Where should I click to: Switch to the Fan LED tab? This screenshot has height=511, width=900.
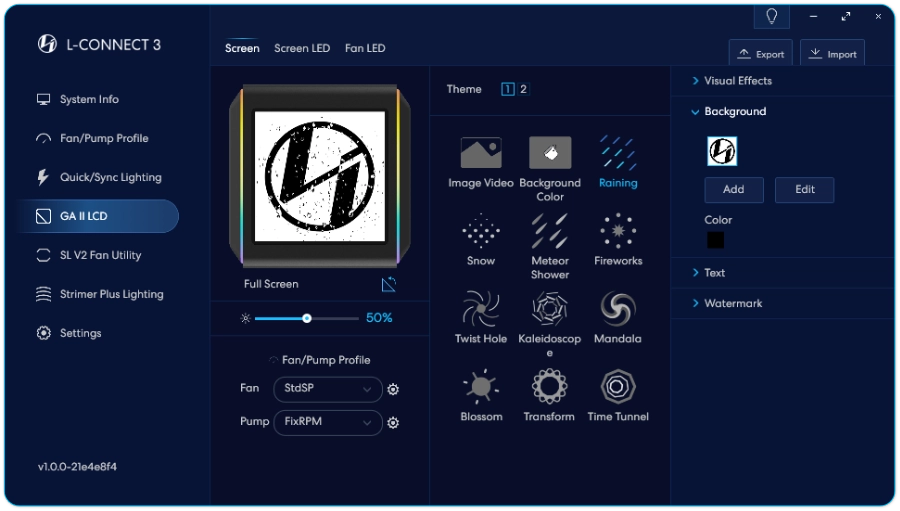[365, 48]
